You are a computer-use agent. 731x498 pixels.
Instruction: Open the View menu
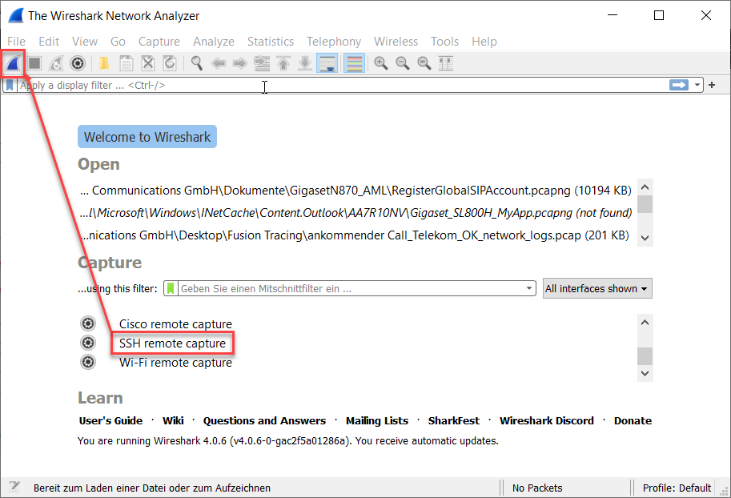[85, 42]
